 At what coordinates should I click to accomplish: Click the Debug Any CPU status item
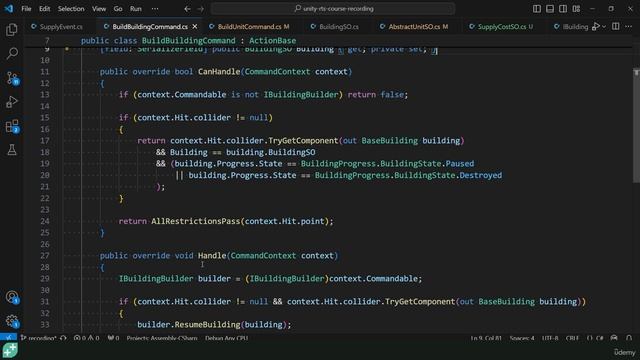(x=227, y=338)
